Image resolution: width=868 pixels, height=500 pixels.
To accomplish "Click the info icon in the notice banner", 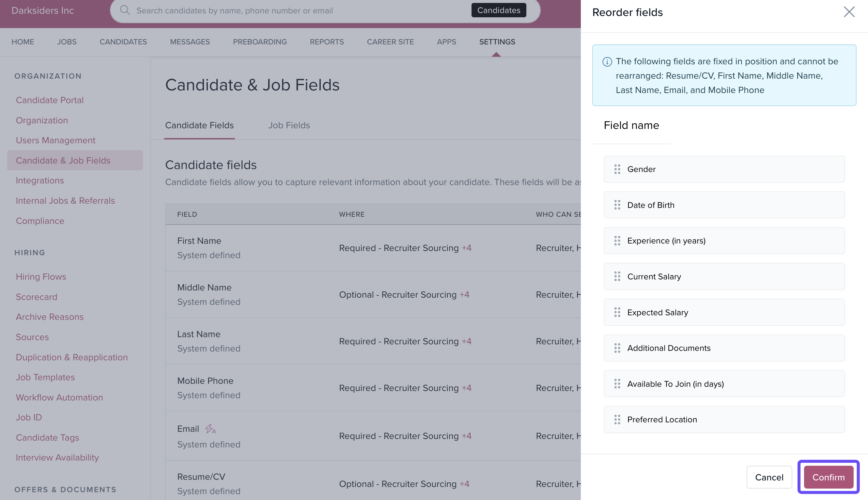I will coord(607,62).
